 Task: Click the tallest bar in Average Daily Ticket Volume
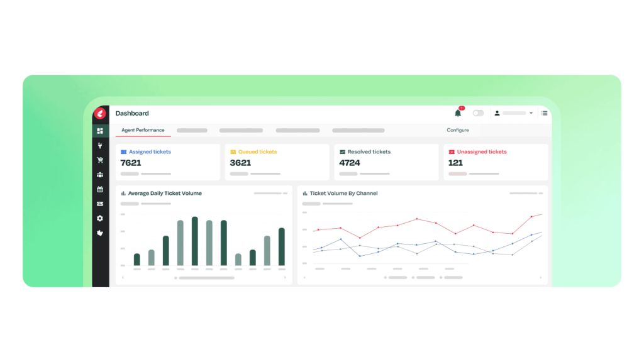pos(194,242)
